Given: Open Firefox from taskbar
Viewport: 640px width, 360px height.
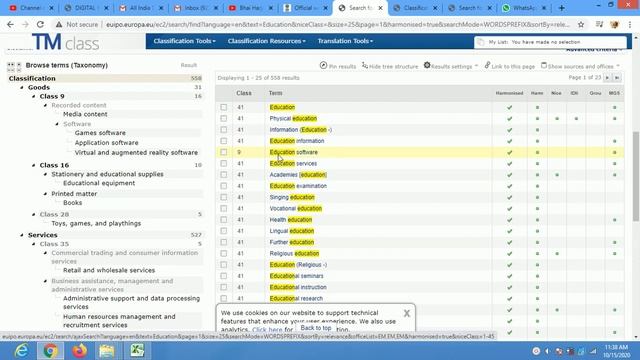Looking at the screenshot, I should coord(80,351).
